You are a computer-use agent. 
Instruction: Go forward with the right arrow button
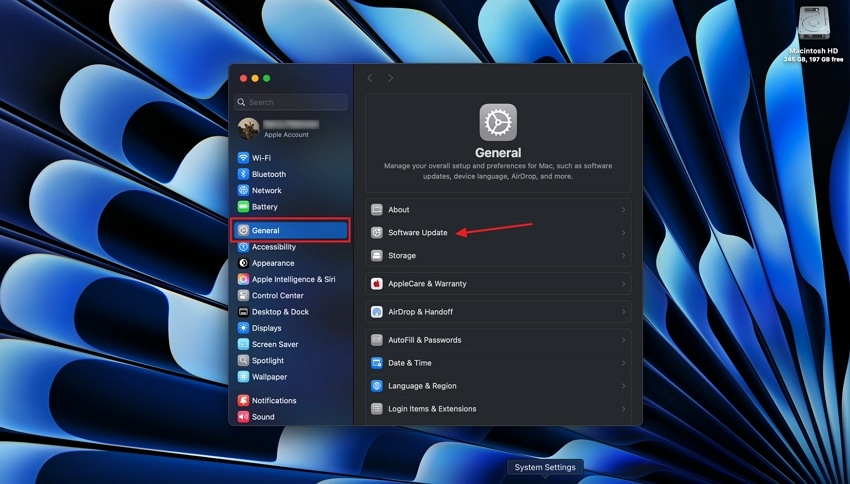[390, 78]
